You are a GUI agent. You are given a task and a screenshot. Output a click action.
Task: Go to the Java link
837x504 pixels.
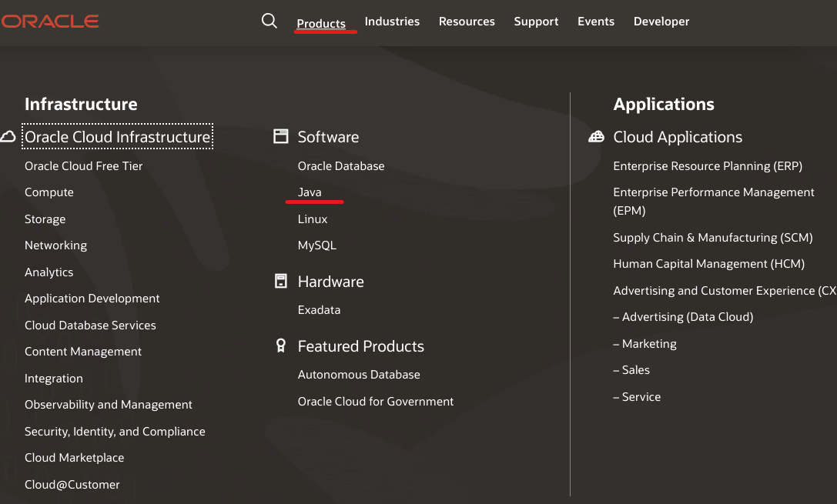click(310, 192)
